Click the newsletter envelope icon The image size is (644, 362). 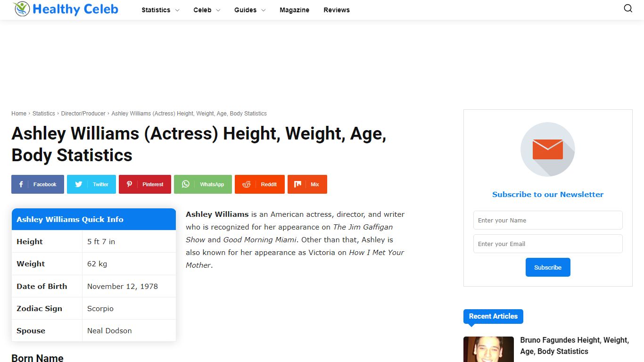click(x=548, y=149)
